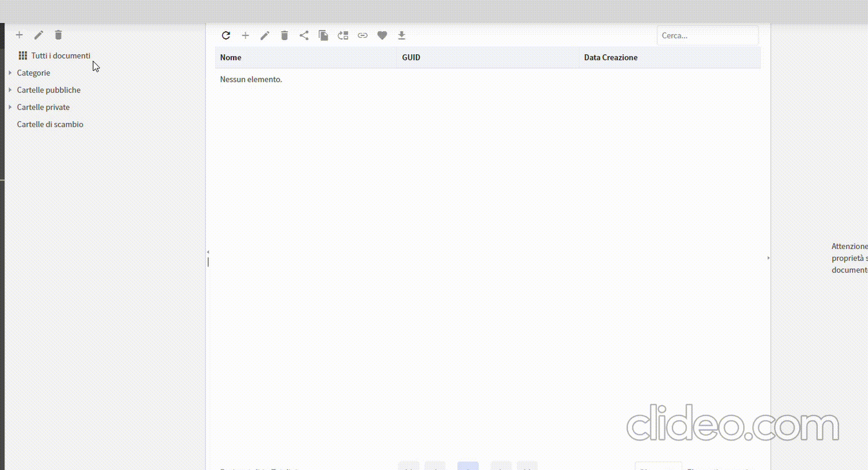Select Tutti i documenti

[x=61, y=56]
